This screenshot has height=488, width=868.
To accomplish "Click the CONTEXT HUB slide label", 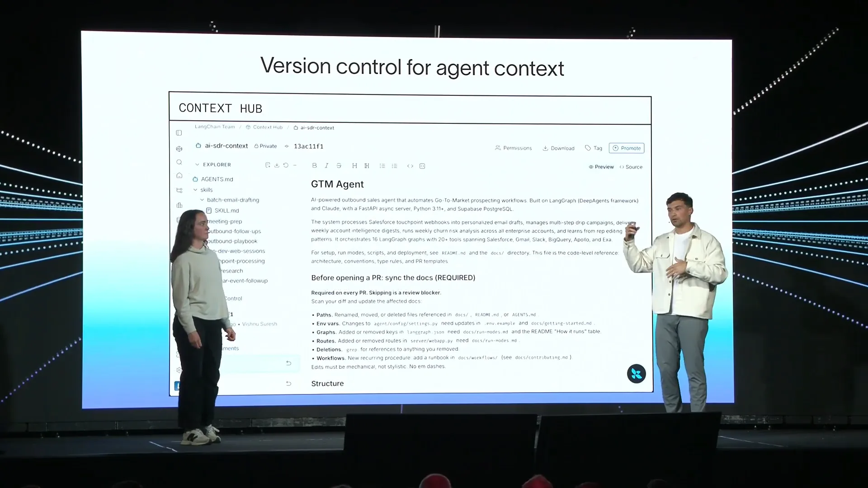I will 220,108.
